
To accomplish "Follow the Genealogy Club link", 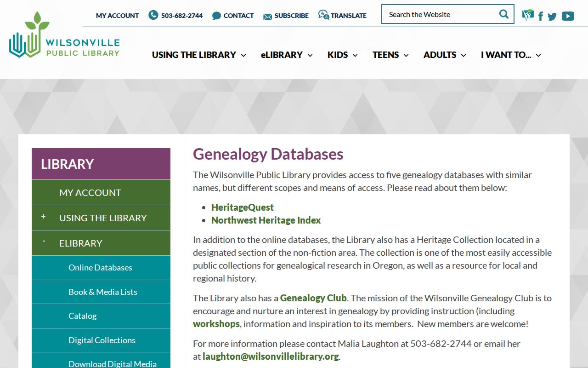I will [313, 298].
